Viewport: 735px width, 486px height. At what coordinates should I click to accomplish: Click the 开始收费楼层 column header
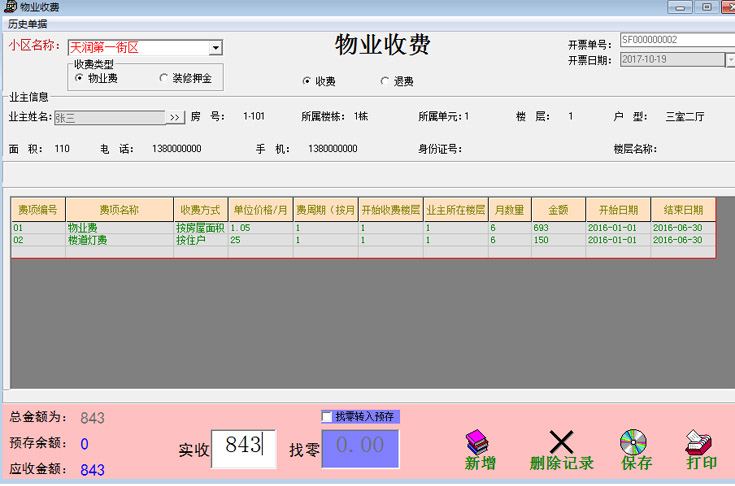391,209
